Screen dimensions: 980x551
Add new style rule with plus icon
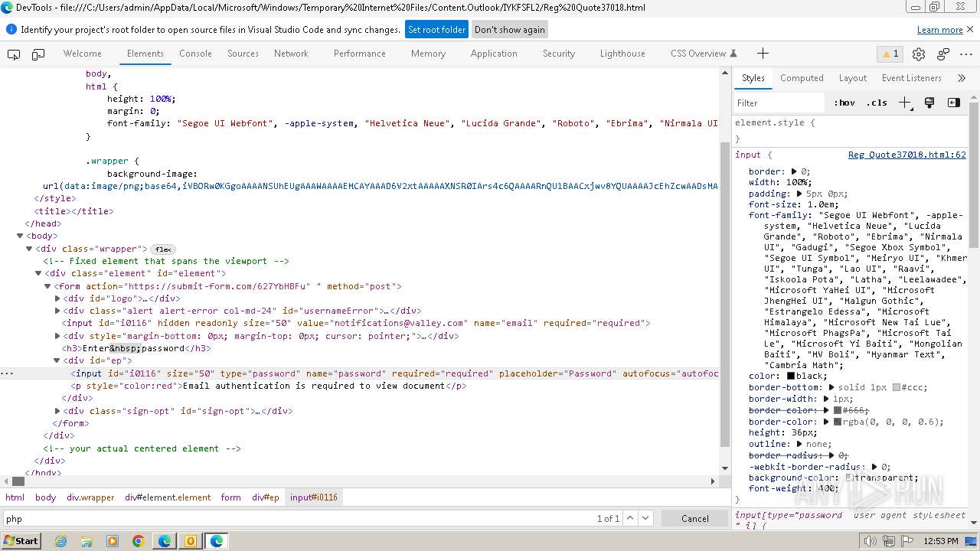click(905, 103)
